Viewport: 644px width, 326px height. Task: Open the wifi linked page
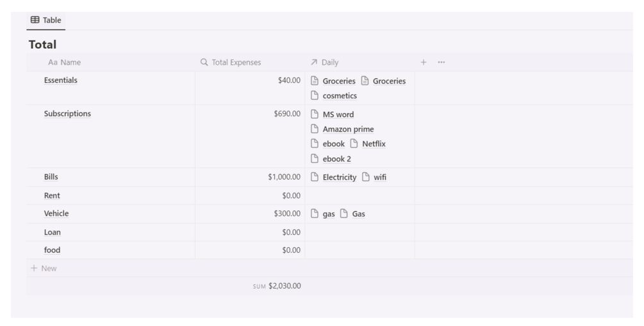click(x=380, y=178)
